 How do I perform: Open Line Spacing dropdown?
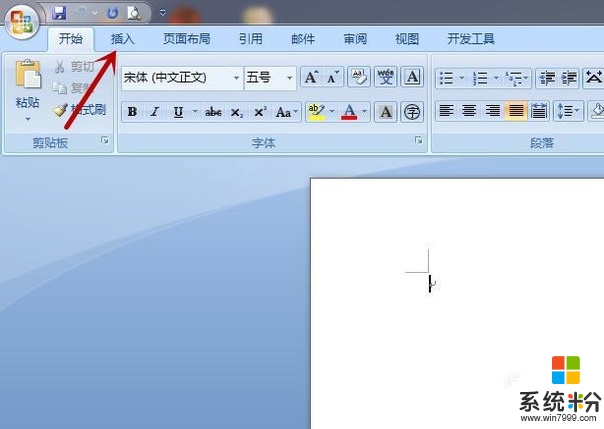click(569, 111)
